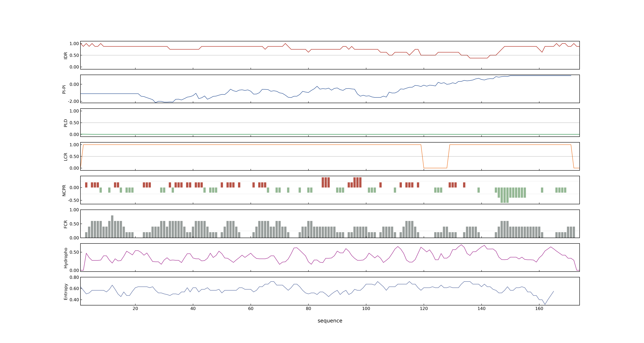
Task: Select x-axis tick label 40
Action: [193, 308]
